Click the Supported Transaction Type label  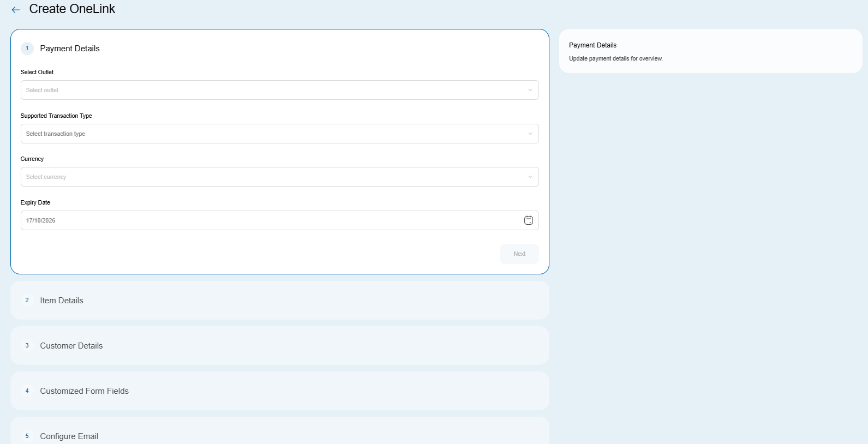pos(56,116)
